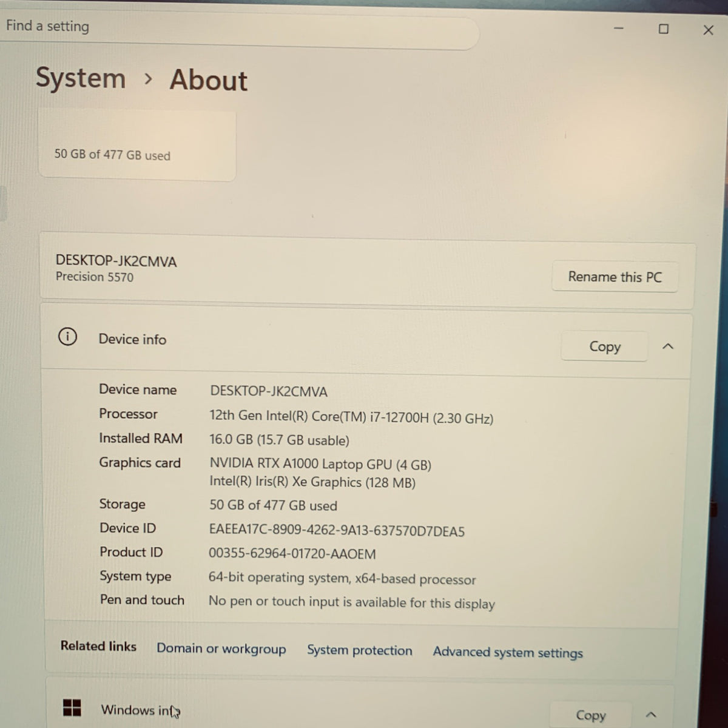Click the Device info section title
The height and width of the screenshot is (728, 728).
pos(132,339)
